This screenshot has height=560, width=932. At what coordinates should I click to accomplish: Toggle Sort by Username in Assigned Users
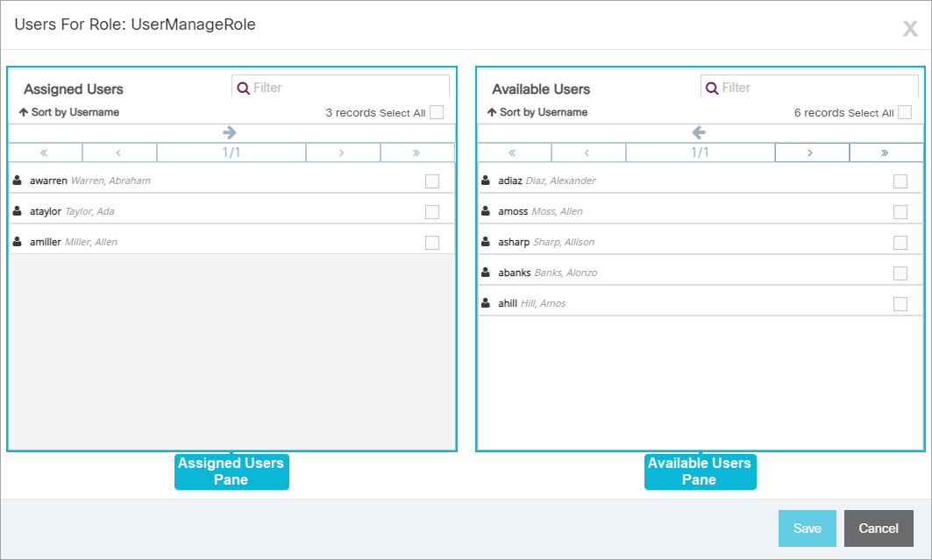(x=69, y=112)
